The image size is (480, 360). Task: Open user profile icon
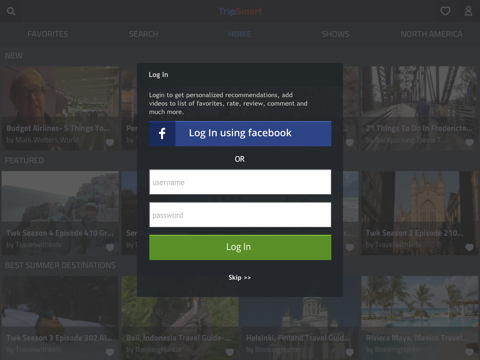tap(468, 11)
